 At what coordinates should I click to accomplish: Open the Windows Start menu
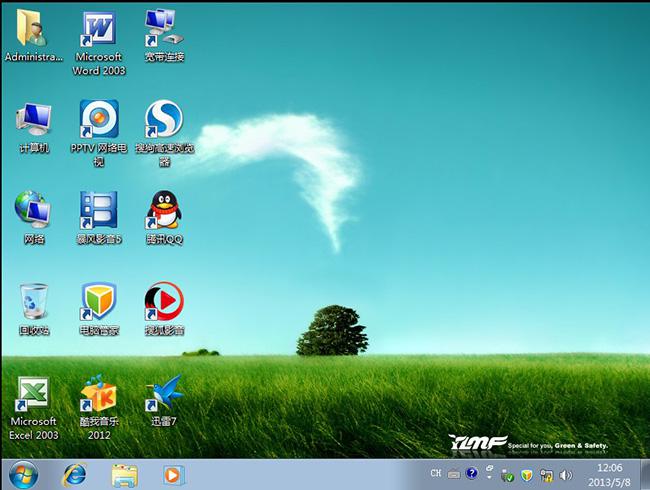click(x=24, y=473)
